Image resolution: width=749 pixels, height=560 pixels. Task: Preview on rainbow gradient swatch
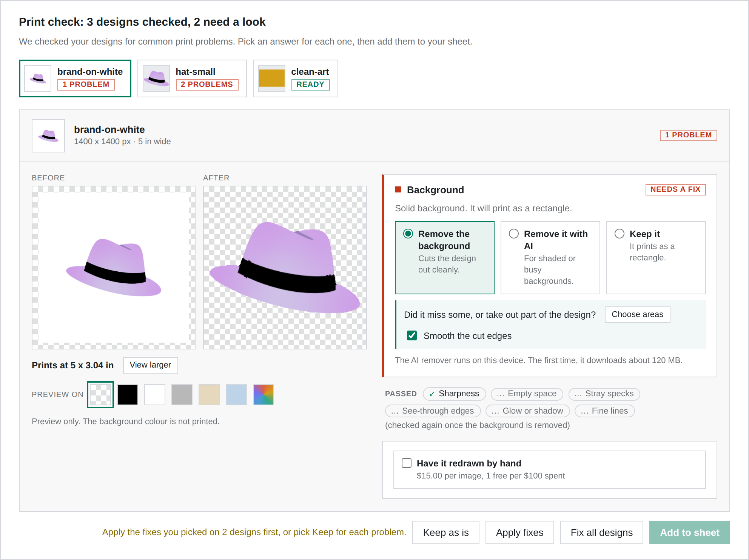tap(264, 395)
